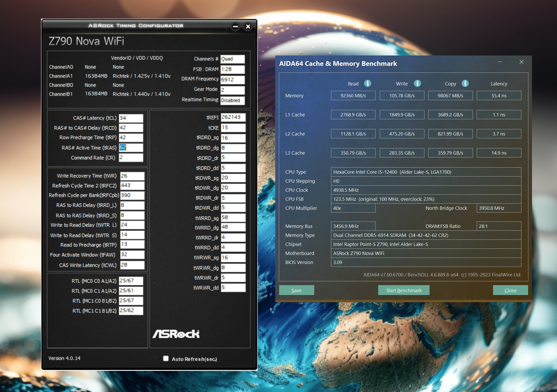Viewport: 557px width, 392px height.
Task: Select the Read to Precharge (tRTP) field
Action: [x=132, y=244]
